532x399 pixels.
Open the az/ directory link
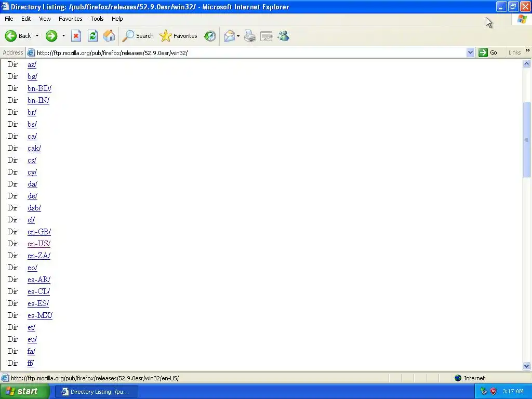coord(32,64)
